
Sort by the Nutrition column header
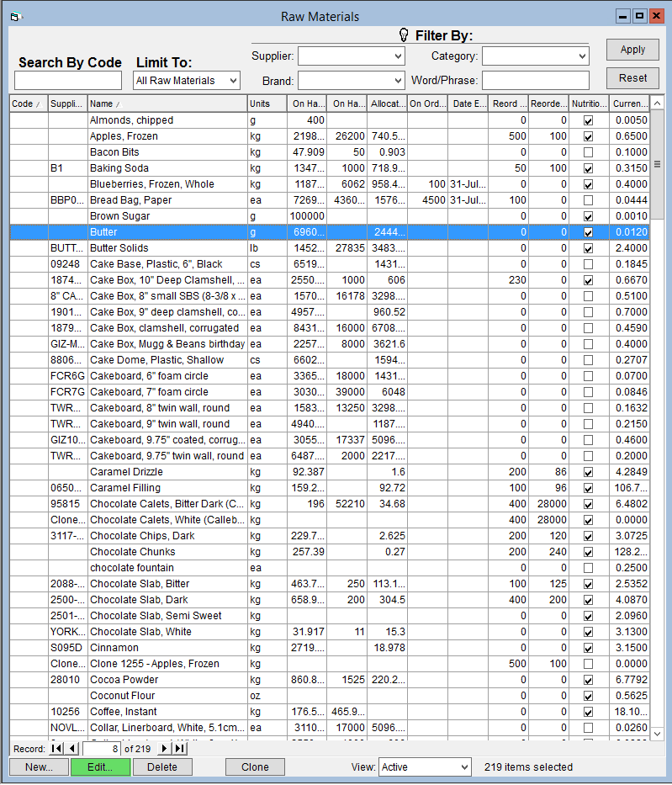(x=589, y=103)
